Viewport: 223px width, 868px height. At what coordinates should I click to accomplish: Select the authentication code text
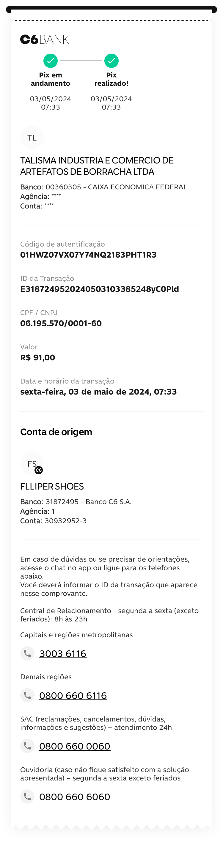(88, 255)
